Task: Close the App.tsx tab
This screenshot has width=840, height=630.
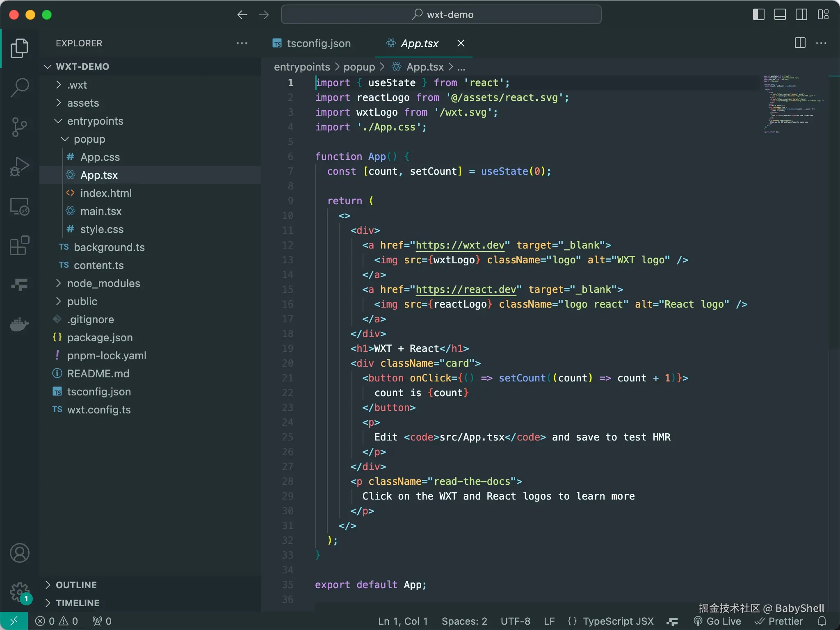Action: tap(461, 43)
